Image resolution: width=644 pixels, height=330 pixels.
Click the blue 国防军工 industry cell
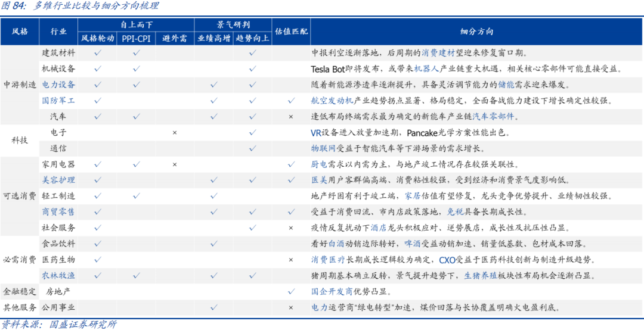click(x=58, y=100)
